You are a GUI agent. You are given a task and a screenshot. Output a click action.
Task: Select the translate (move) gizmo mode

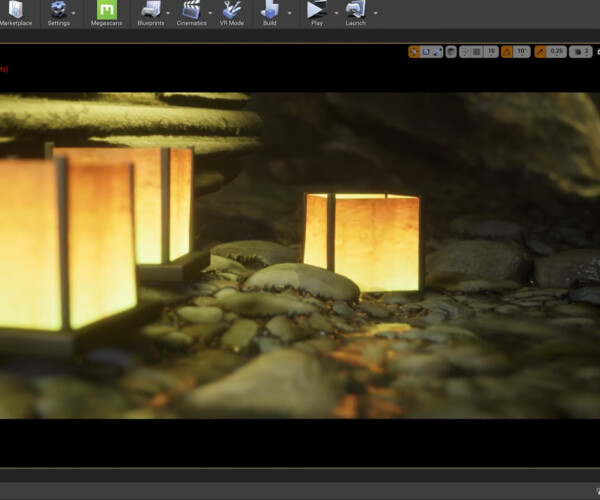(414, 51)
